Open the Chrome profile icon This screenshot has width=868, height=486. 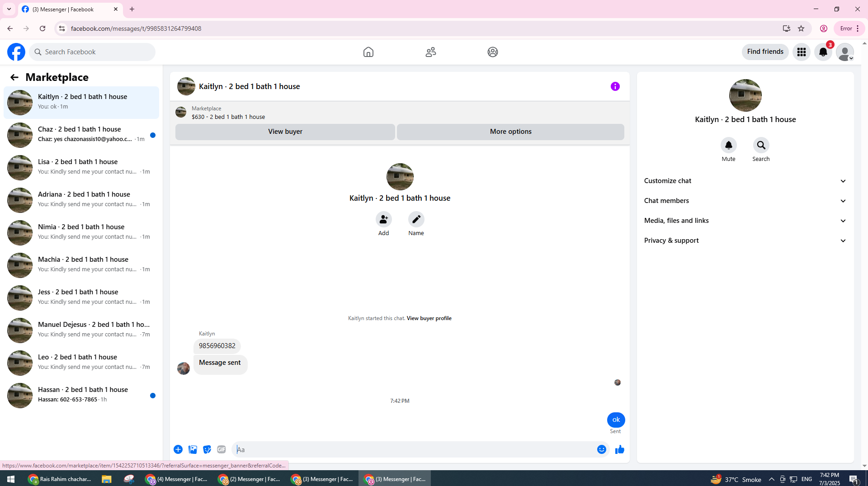[824, 28]
